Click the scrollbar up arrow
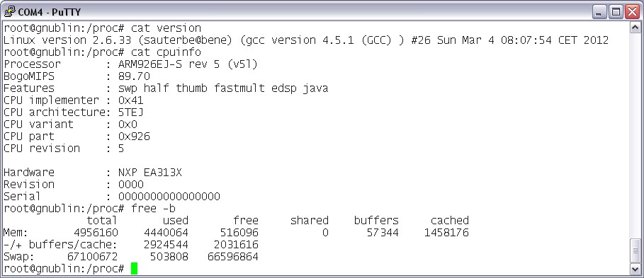Viewport: 644px width, 278px height. click(635, 28)
